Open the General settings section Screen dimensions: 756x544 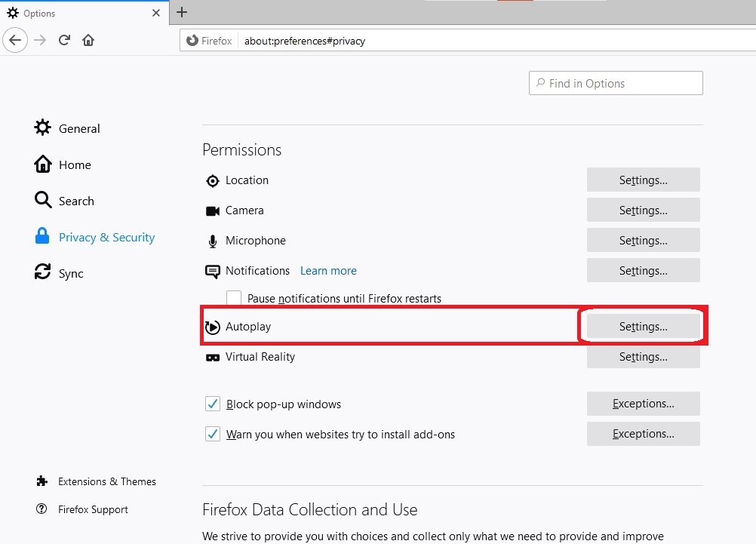78,128
